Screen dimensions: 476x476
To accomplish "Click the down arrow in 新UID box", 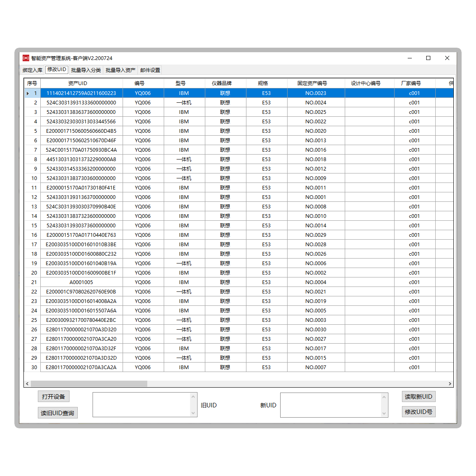I will 384,414.
